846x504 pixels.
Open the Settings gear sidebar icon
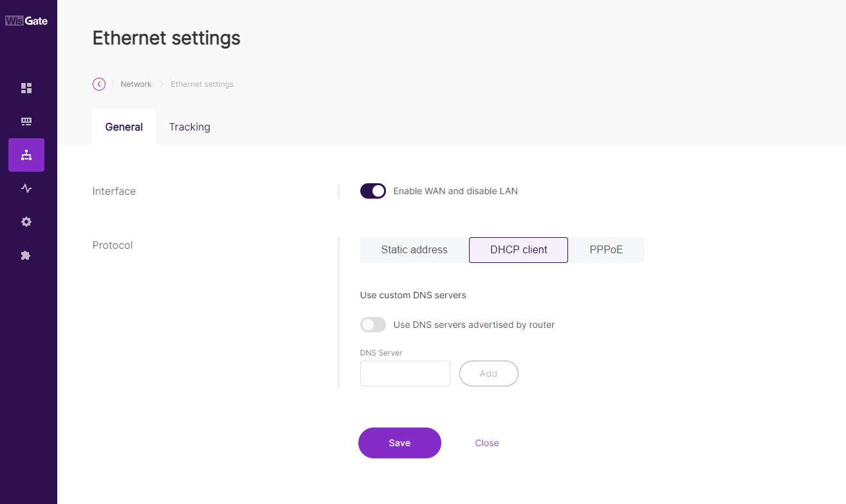[x=26, y=222]
